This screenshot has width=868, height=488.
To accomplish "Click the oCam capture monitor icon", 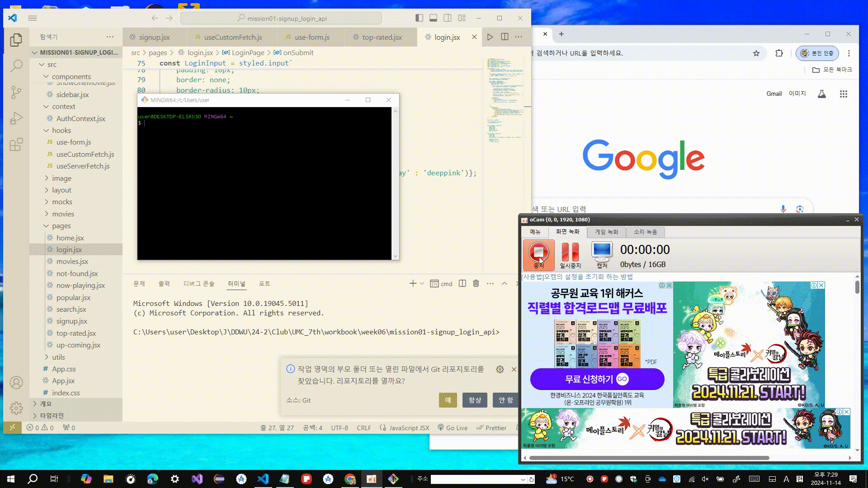I will [x=602, y=255].
